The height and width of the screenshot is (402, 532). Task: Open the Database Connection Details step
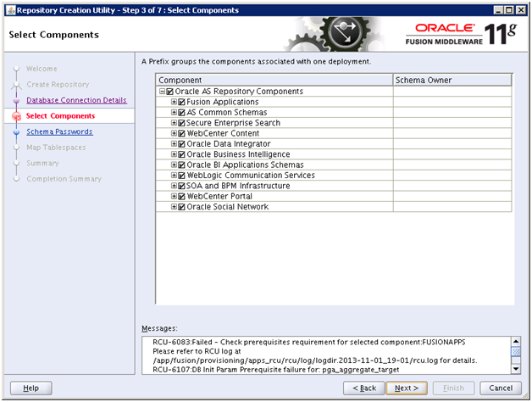point(77,100)
